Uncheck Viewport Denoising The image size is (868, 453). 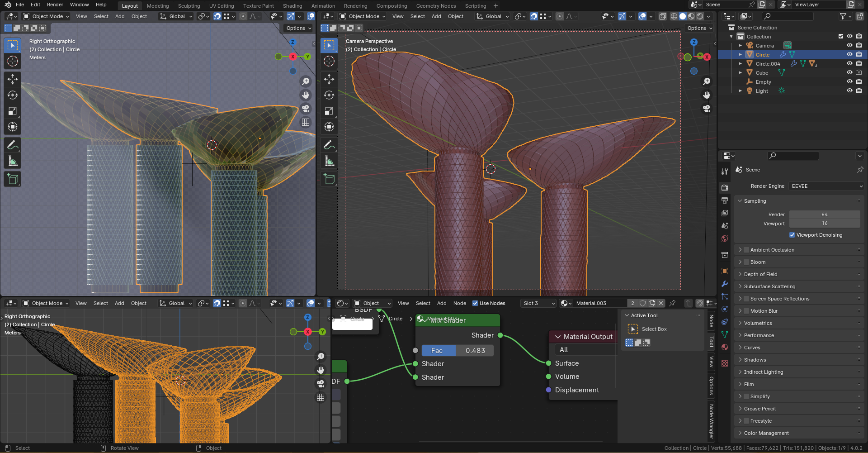coord(792,235)
